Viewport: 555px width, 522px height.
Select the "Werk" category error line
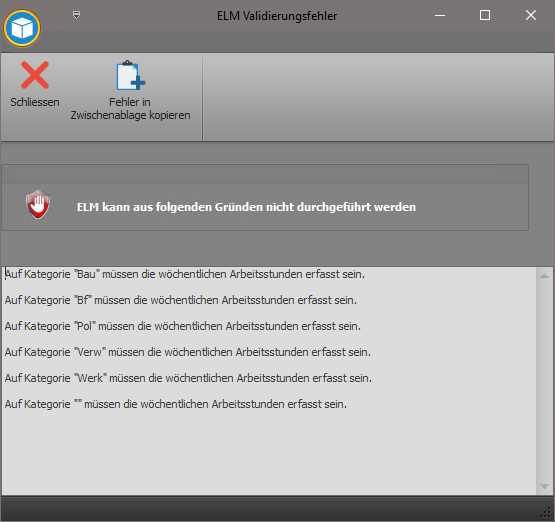[188, 378]
